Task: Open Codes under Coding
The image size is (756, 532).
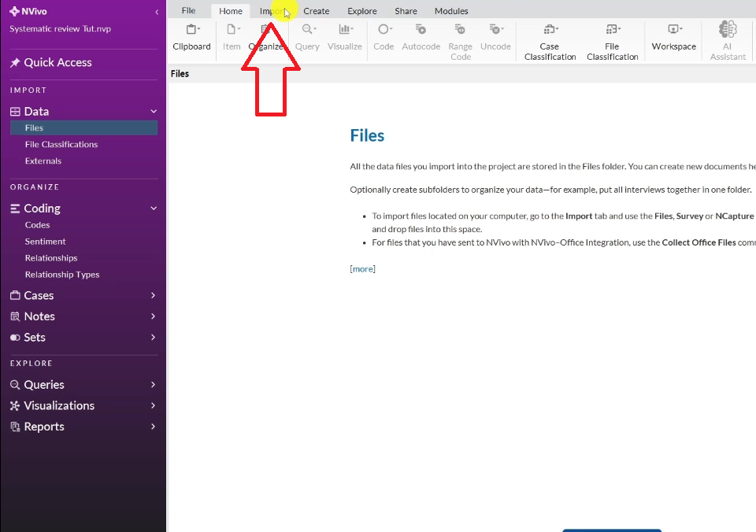Action: click(37, 225)
